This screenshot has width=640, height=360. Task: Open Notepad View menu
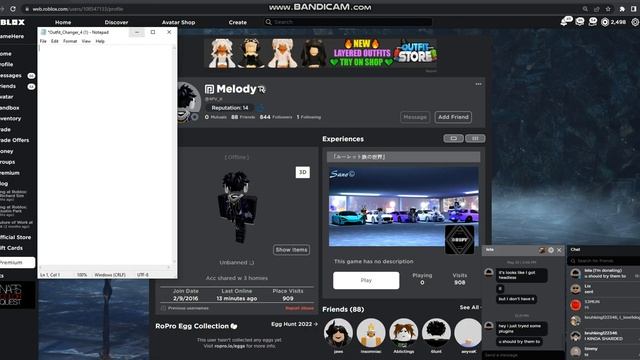coord(86,41)
